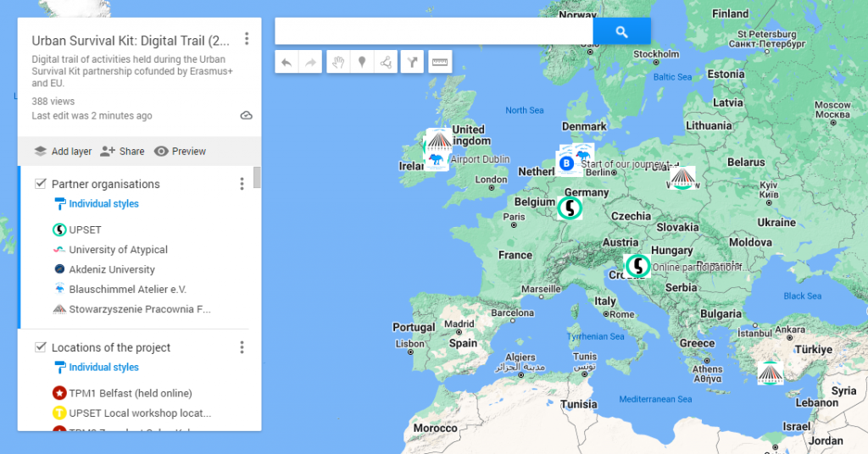Open Locations of the project options menu
The width and height of the screenshot is (868, 454).
242,347
